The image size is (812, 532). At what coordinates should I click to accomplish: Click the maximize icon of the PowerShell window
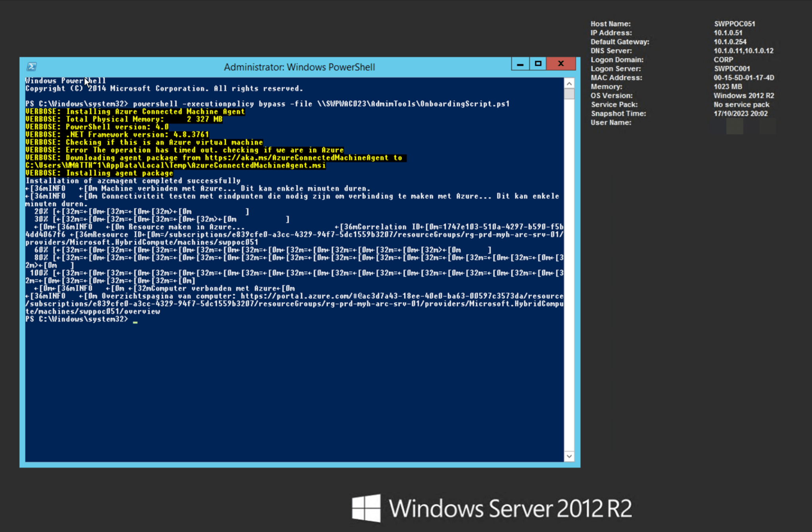[x=538, y=63]
